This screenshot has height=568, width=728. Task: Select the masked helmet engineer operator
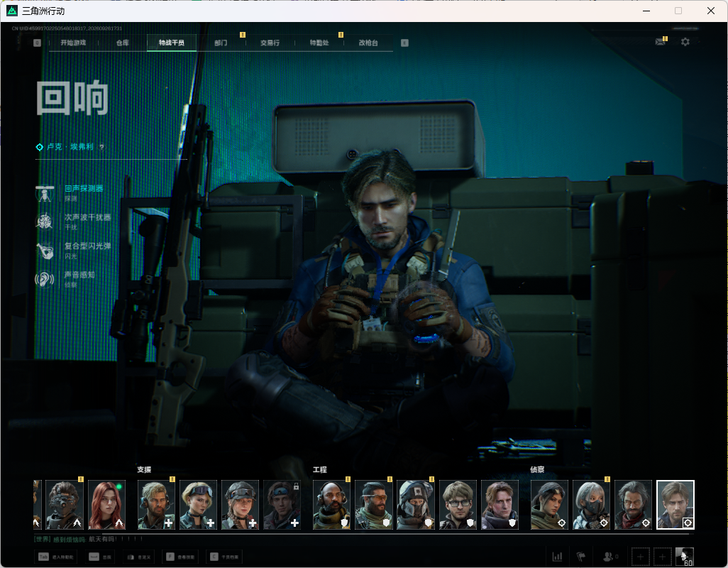point(416,505)
